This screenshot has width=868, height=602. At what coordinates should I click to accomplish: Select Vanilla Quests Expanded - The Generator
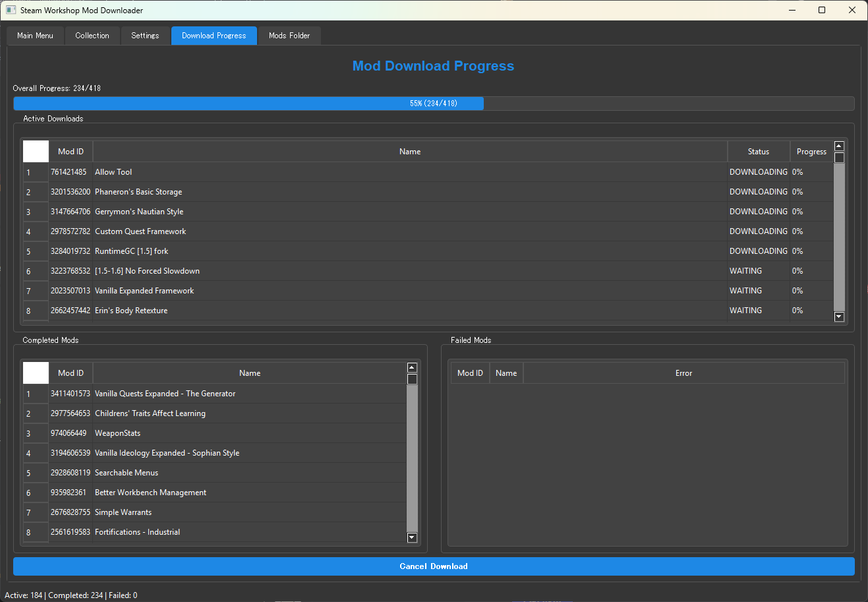tap(250, 394)
